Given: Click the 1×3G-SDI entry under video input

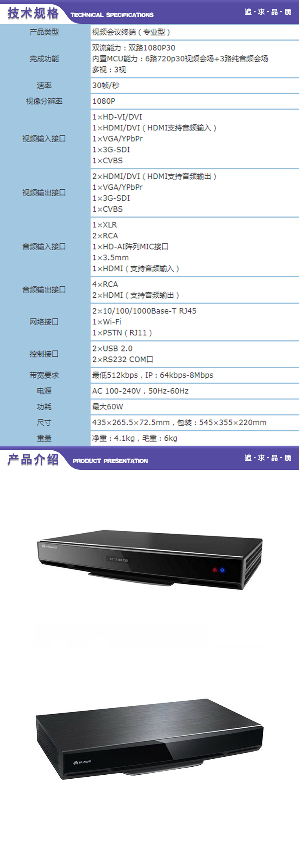Looking at the screenshot, I should coord(111,150).
